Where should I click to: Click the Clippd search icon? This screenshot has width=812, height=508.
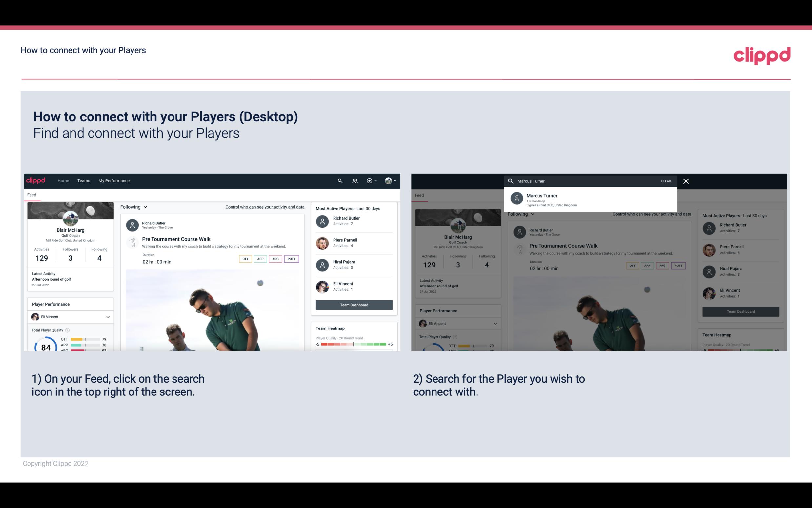339,181
